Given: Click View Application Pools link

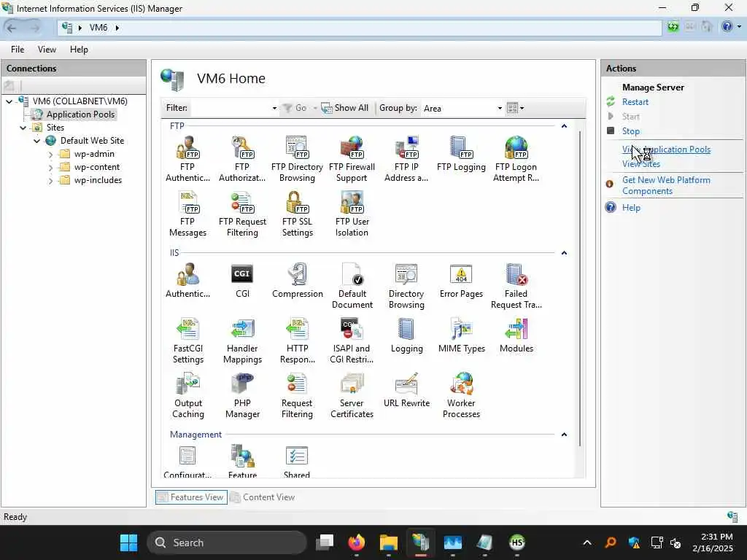Looking at the screenshot, I should point(666,149).
